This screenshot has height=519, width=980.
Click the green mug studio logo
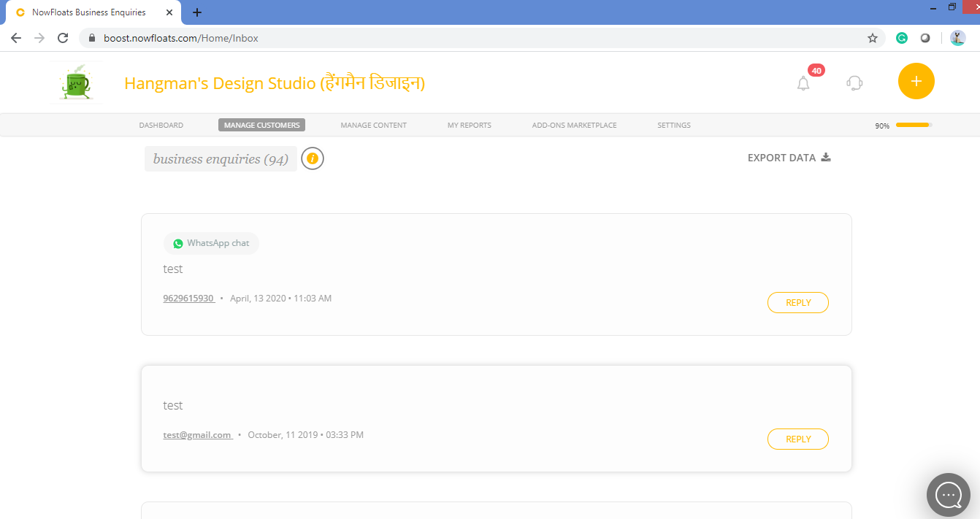[77, 82]
